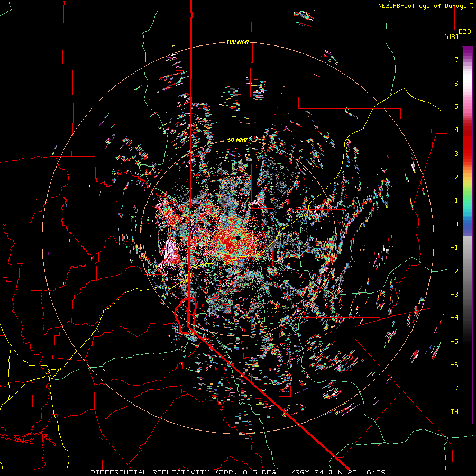The height and width of the screenshot is (476, 476).
Task: Click the 5 value on the color scale
Action: point(456,106)
